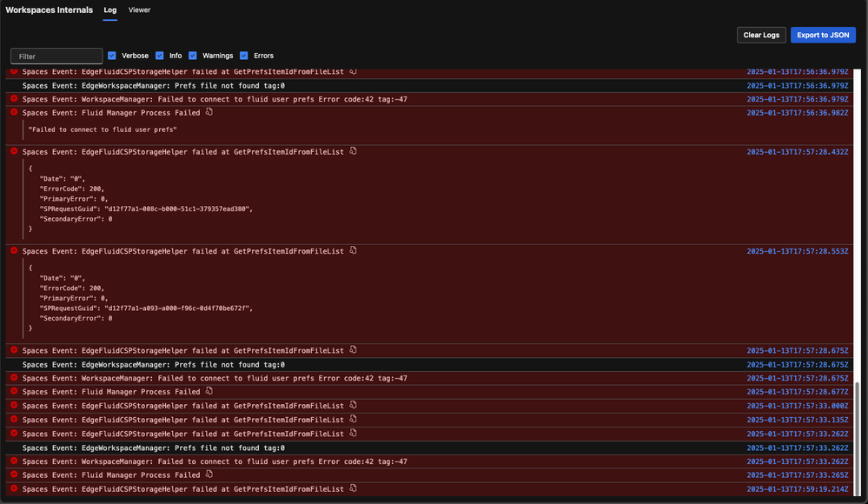868x504 pixels.
Task: Click the error icon on the EdgeFluidCSPStorageHelper entry at 17:57:33.000Z
Action: [14, 406]
